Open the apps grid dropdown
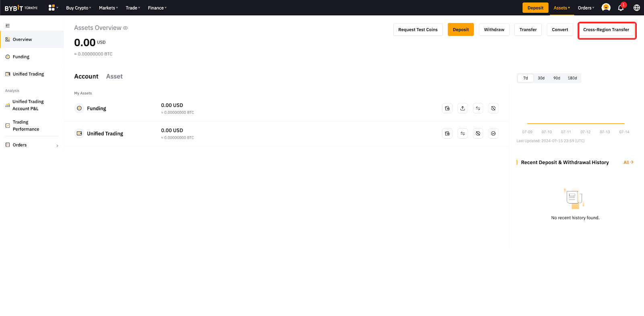The image size is (644, 316). [x=53, y=8]
